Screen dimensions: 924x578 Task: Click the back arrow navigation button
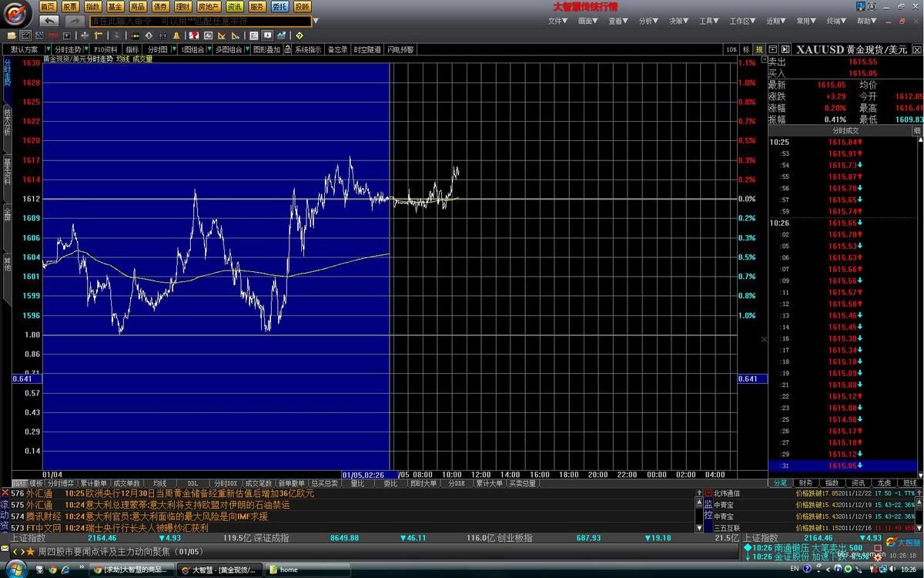point(50,21)
